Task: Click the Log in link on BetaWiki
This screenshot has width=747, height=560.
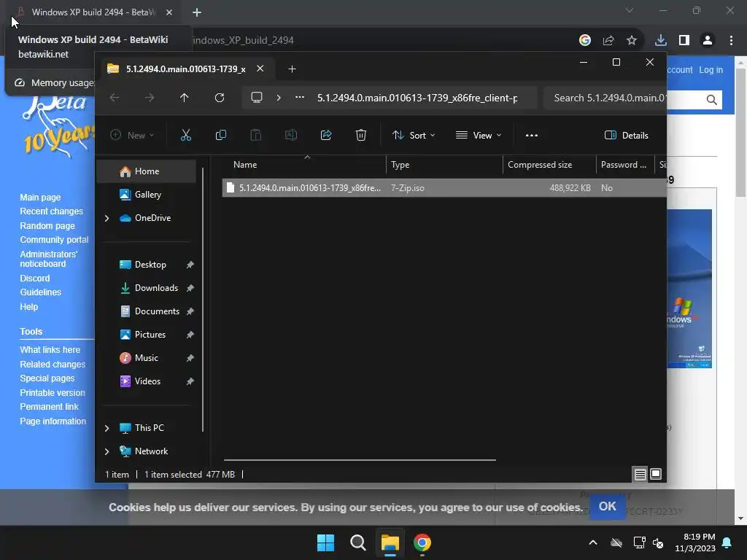Action: 711,69
